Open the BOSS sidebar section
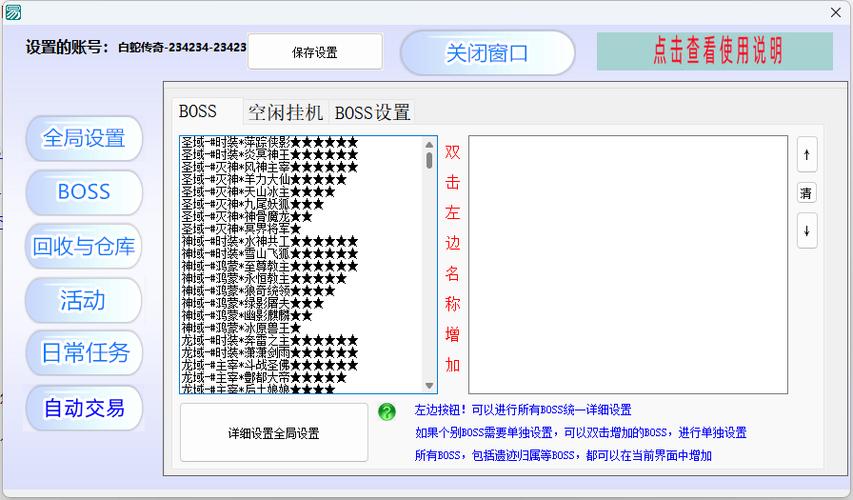Viewport: 853px width, 500px height. click(84, 192)
